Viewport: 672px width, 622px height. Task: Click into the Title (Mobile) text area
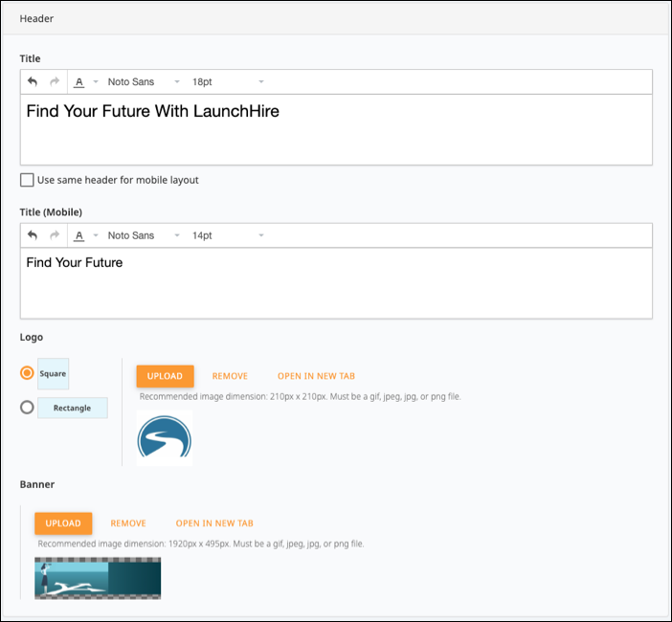[336, 283]
